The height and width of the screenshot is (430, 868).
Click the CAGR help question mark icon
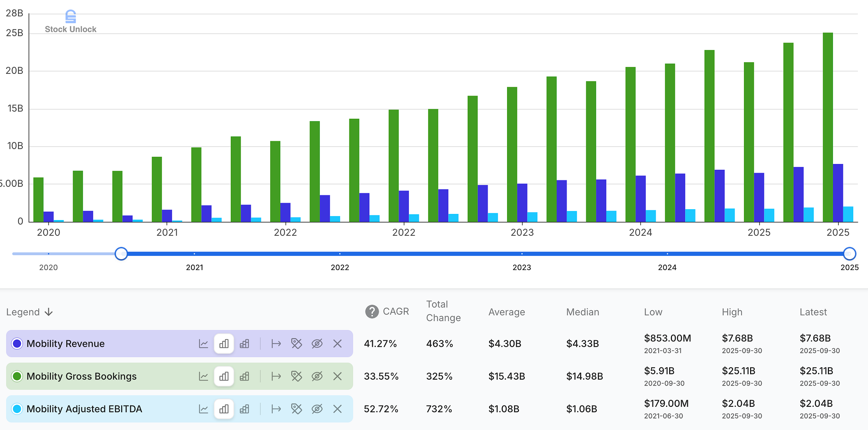(x=372, y=311)
